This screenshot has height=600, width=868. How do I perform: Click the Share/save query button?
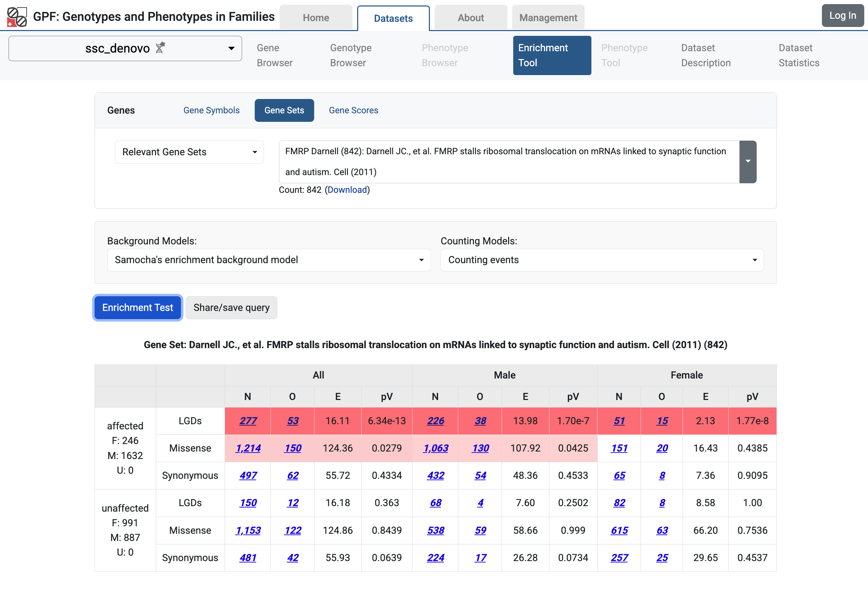pyautogui.click(x=231, y=308)
